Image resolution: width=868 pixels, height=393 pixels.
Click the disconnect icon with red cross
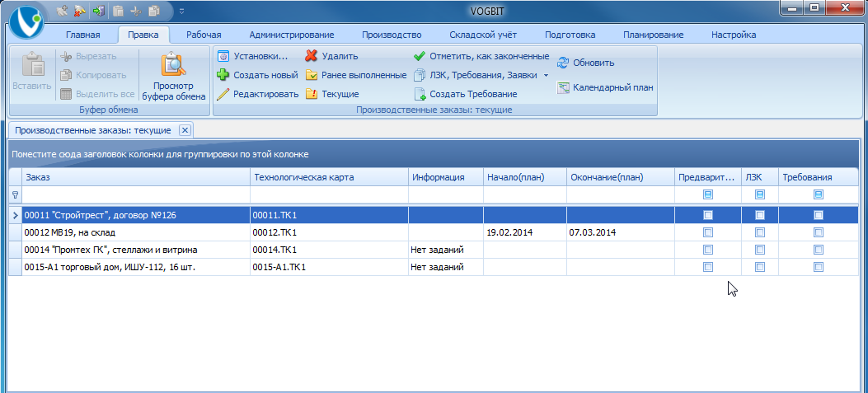point(81,10)
